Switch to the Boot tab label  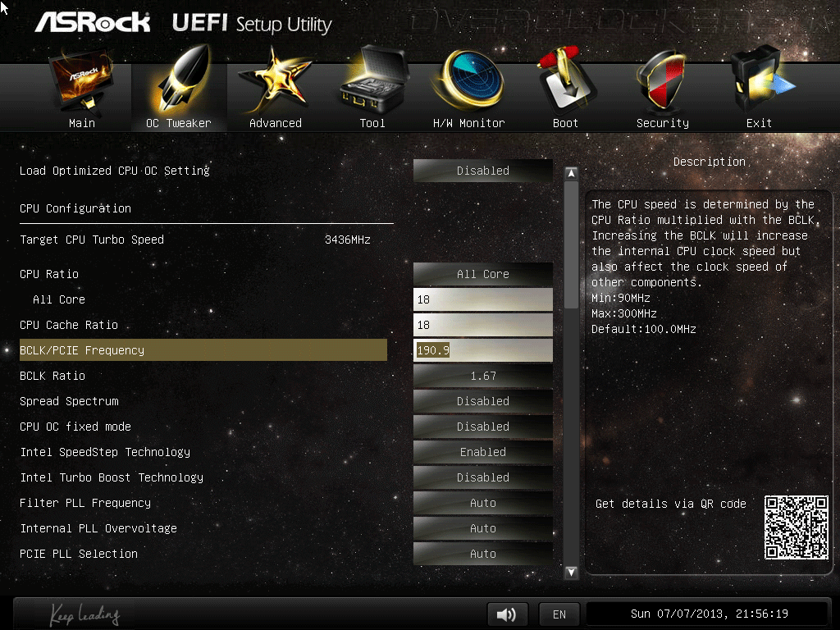(566, 123)
